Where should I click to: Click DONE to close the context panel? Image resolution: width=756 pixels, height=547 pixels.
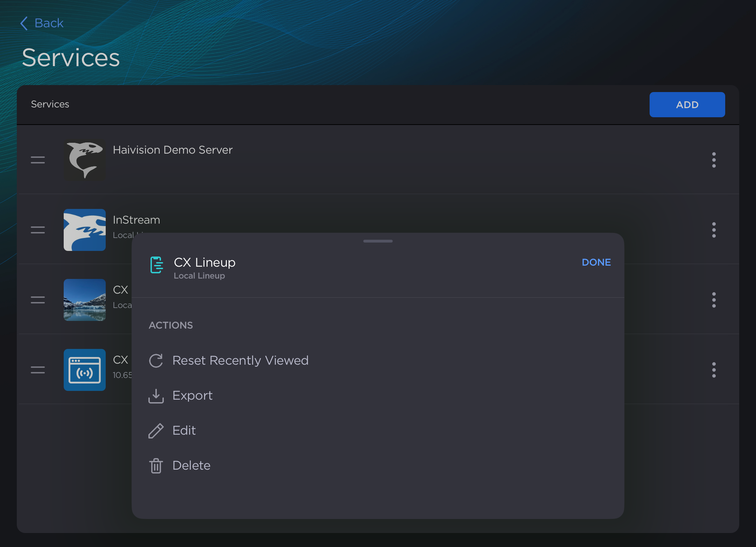point(597,262)
